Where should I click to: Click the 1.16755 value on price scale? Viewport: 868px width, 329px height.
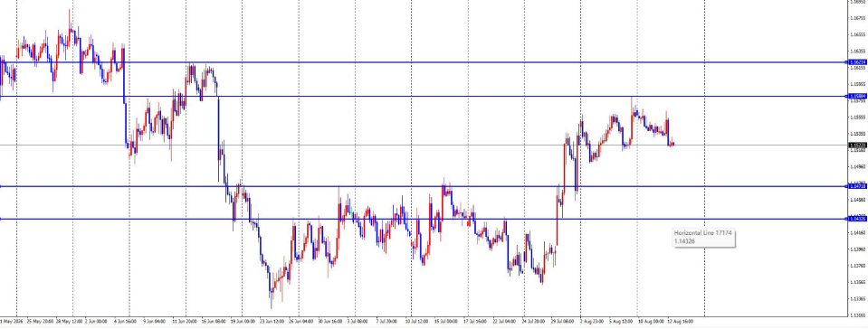tap(857, 18)
